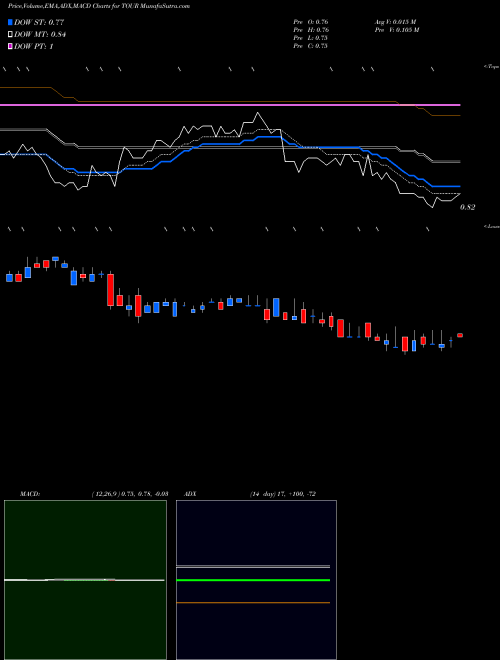Screen dimensions: 500x660
Task: Select the 'Pre C: 0.73' close value
Action: click(x=311, y=46)
